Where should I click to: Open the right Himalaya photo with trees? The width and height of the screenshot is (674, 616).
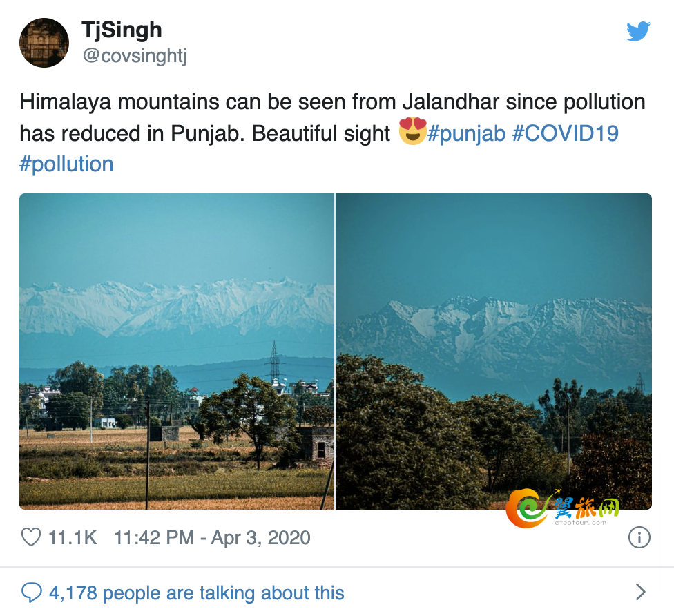coord(494,352)
